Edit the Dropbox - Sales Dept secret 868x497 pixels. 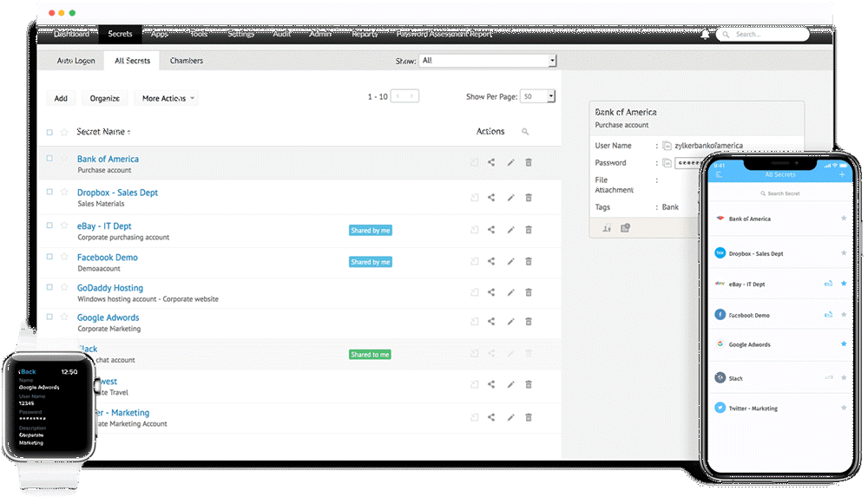coord(510,197)
